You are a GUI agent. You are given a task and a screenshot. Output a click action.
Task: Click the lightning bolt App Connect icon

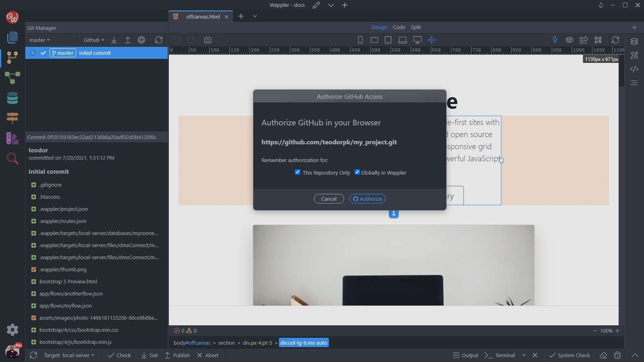(x=555, y=40)
